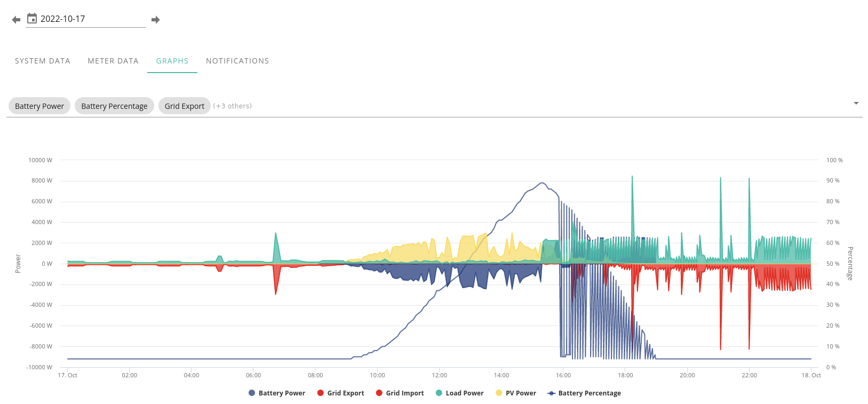Click the 0 W power axis label

tap(47, 264)
